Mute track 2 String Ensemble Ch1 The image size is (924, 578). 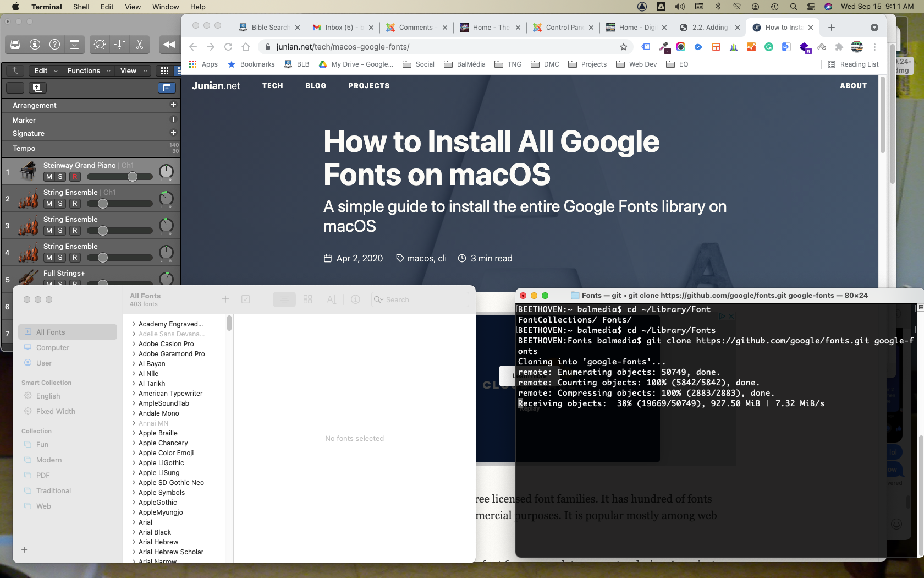(x=50, y=204)
